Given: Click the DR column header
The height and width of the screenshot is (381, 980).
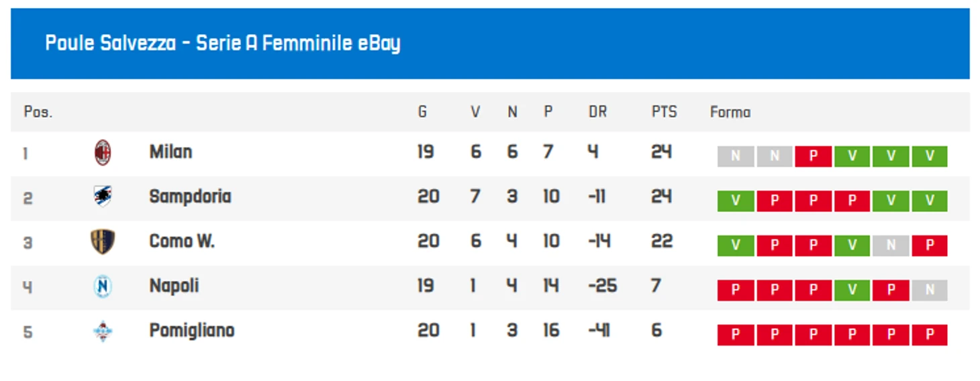Looking at the screenshot, I should click(x=597, y=112).
